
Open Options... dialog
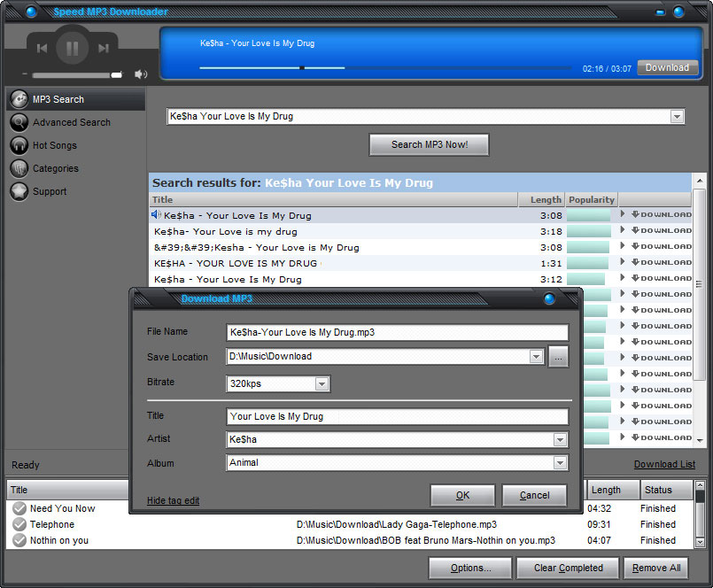click(x=470, y=568)
